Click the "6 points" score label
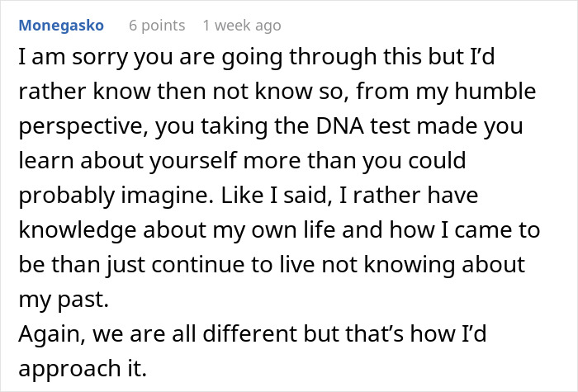 (157, 26)
